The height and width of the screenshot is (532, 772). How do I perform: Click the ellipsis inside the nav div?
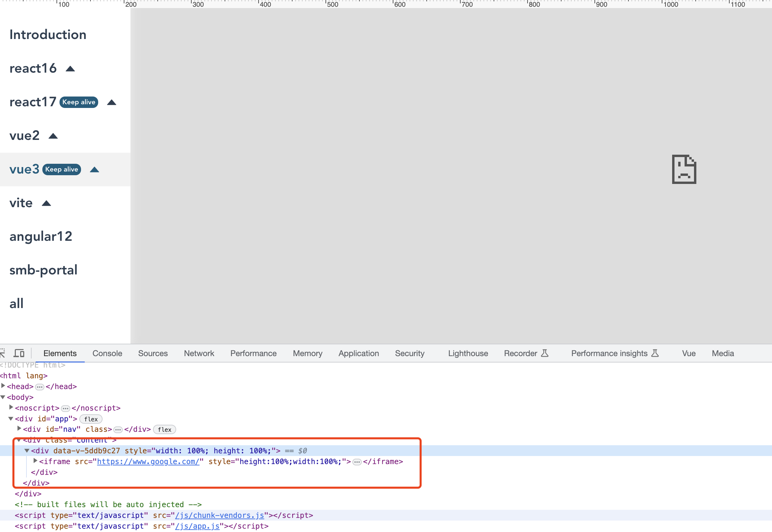coord(118,429)
